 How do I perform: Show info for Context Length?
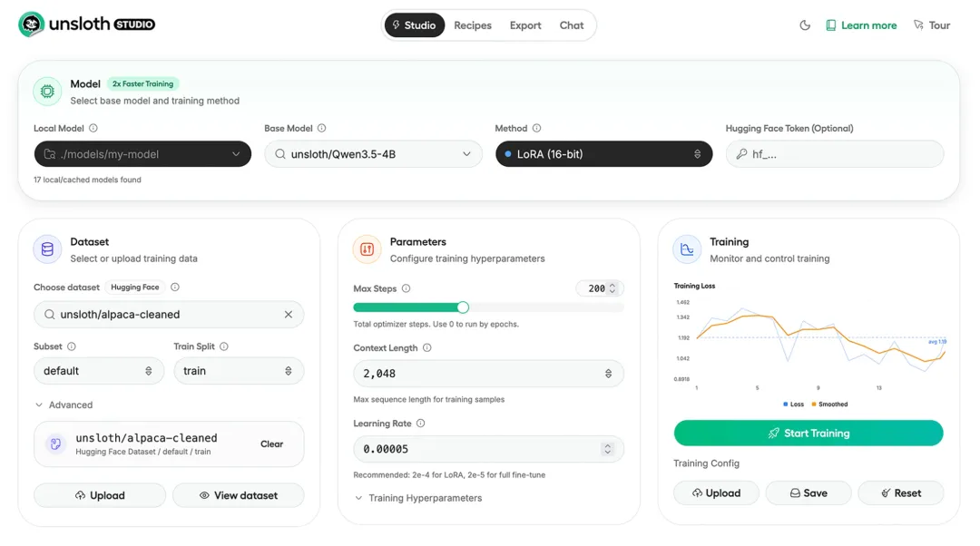point(427,348)
